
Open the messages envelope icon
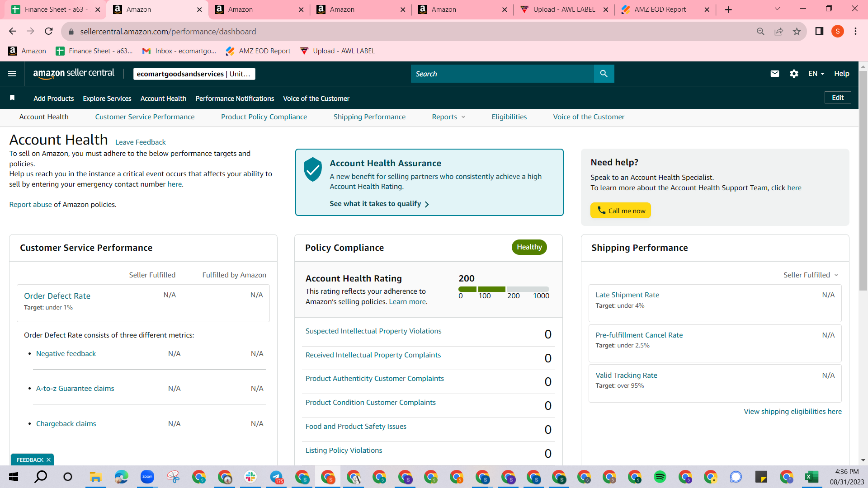(775, 74)
